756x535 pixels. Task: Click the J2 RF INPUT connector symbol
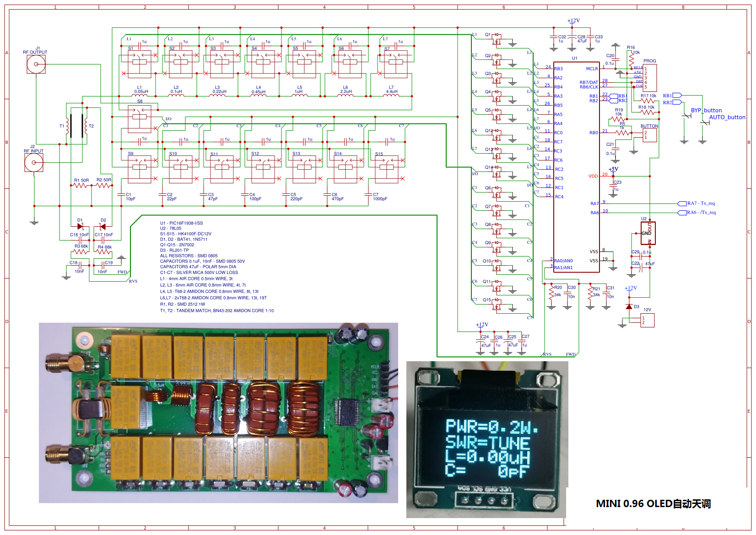34,162
